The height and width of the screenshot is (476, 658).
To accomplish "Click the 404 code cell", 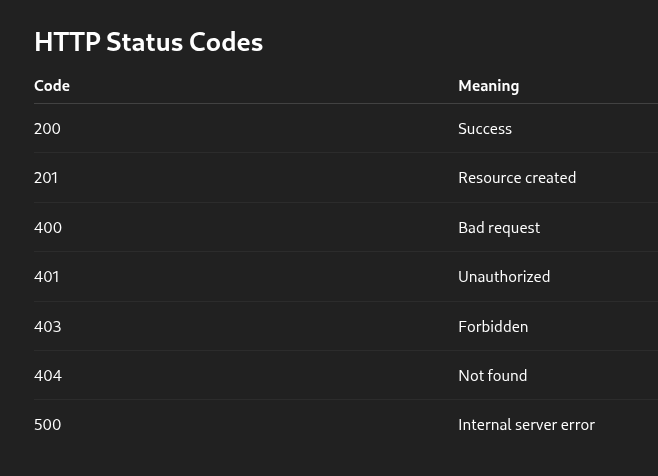I will 48,376.
